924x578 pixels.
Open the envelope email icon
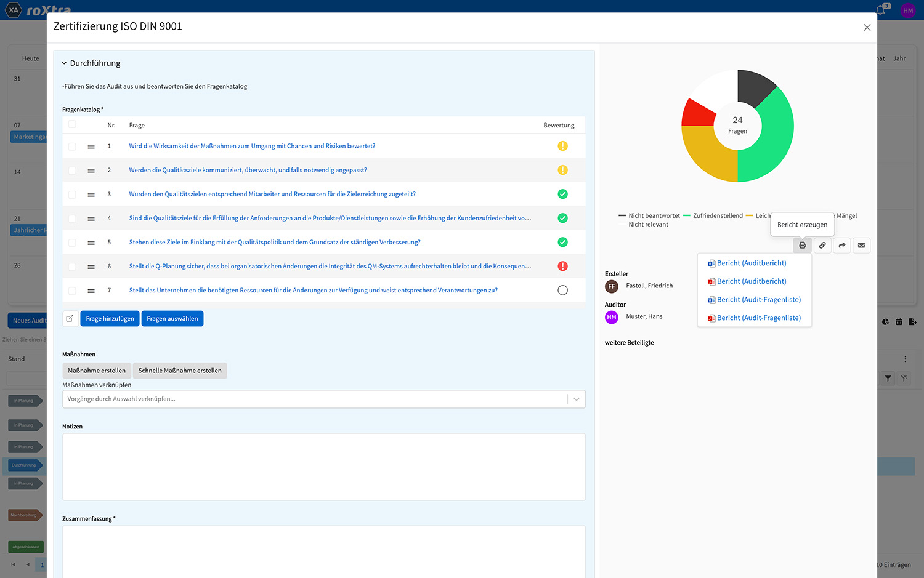point(861,245)
